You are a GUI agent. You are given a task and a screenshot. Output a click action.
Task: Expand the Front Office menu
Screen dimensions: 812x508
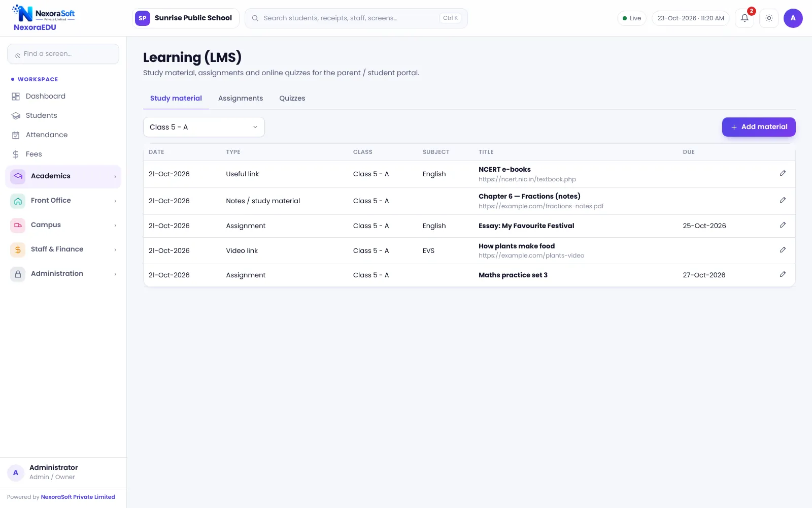pyautogui.click(x=63, y=201)
